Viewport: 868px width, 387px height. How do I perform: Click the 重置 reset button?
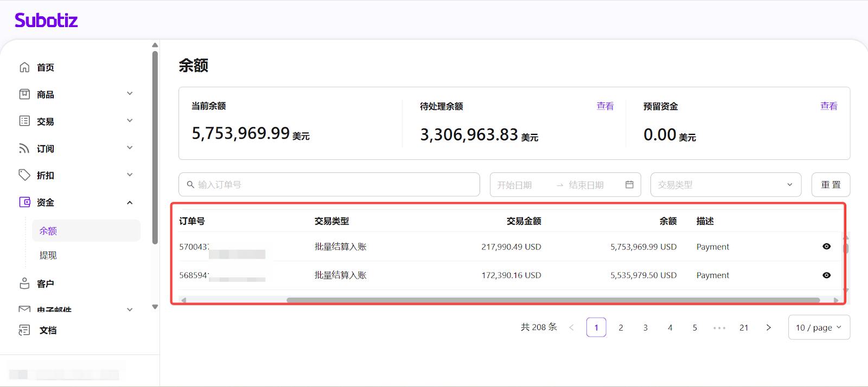tap(831, 185)
